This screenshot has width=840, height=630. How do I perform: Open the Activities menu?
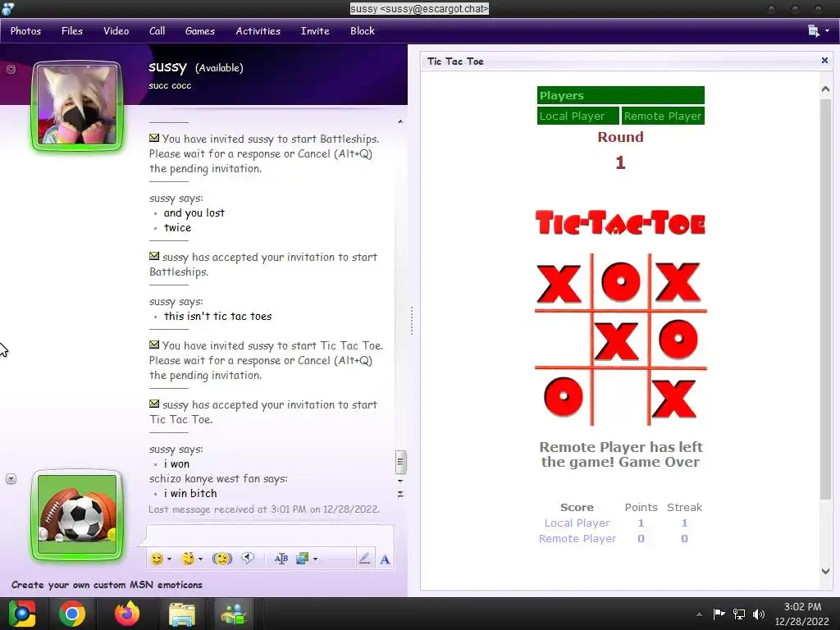click(258, 31)
